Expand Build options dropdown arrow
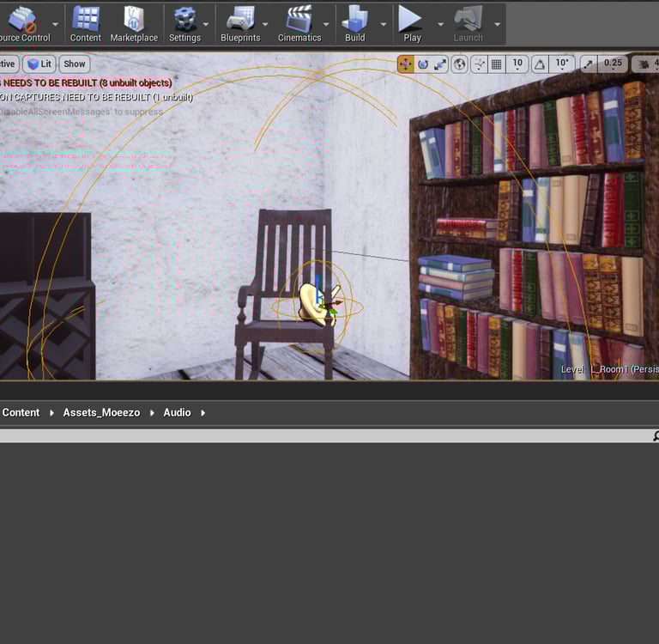The width and height of the screenshot is (659, 644). (x=384, y=24)
